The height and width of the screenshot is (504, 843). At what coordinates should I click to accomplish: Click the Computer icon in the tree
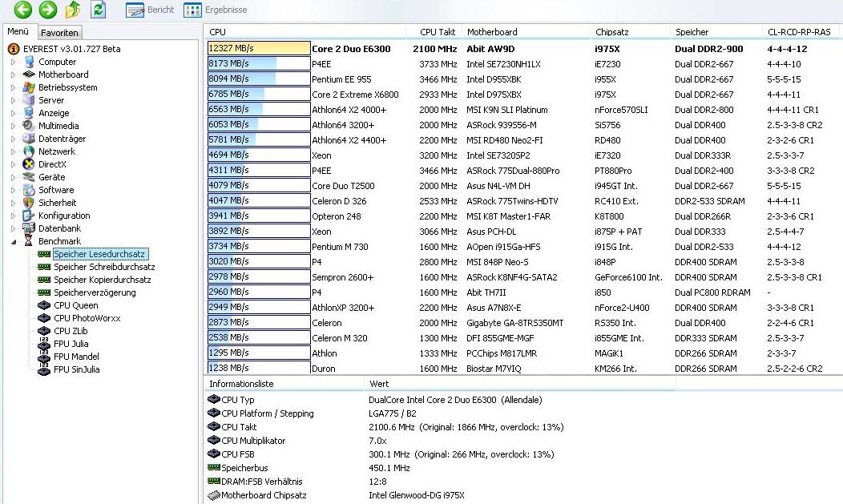click(x=29, y=62)
